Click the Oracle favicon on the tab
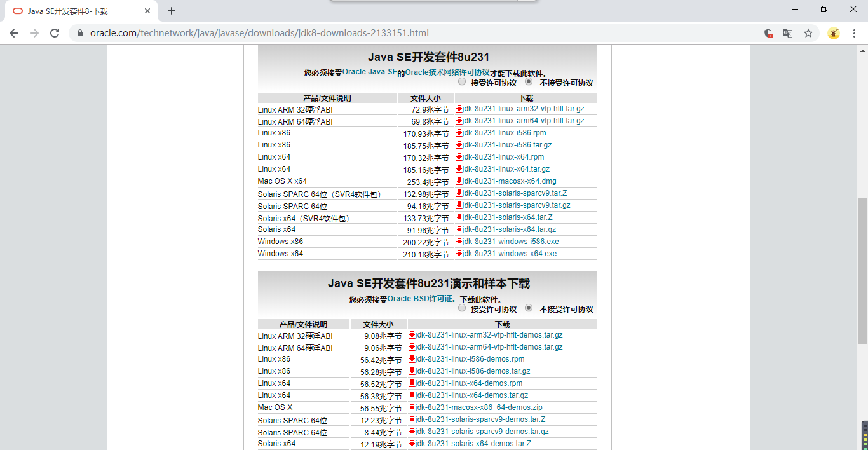This screenshot has width=868, height=450. 18,11
